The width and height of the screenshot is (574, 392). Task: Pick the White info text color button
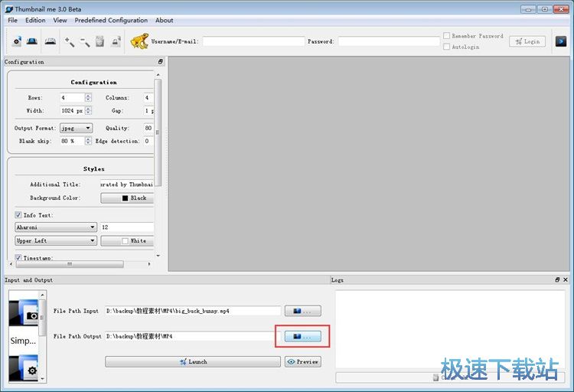point(127,240)
